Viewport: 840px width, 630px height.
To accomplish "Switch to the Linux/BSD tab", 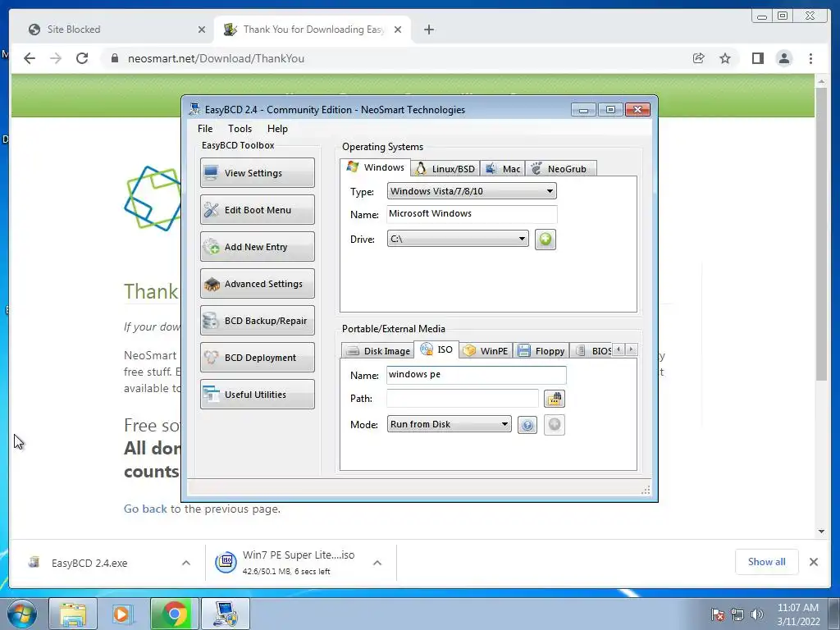I will (x=445, y=169).
